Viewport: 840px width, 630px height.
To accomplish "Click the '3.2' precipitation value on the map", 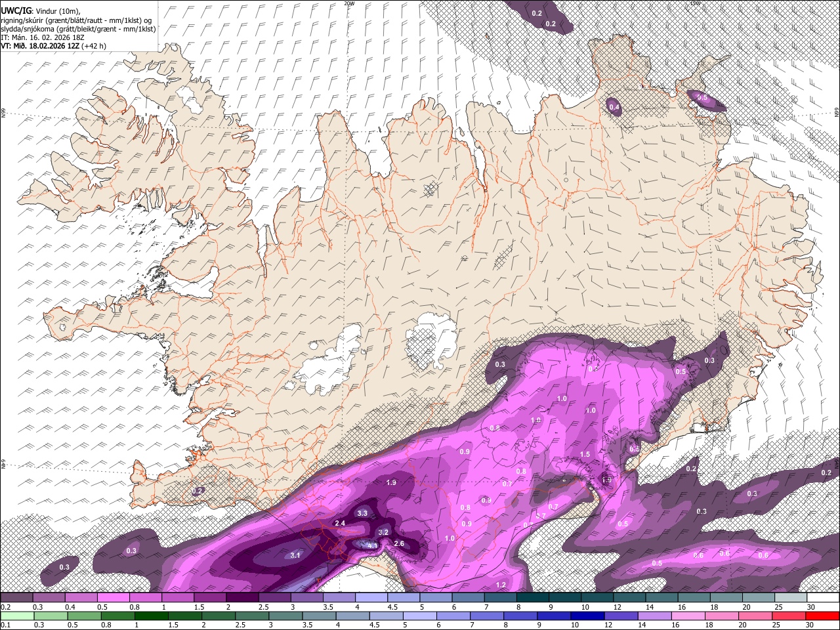I will point(384,532).
